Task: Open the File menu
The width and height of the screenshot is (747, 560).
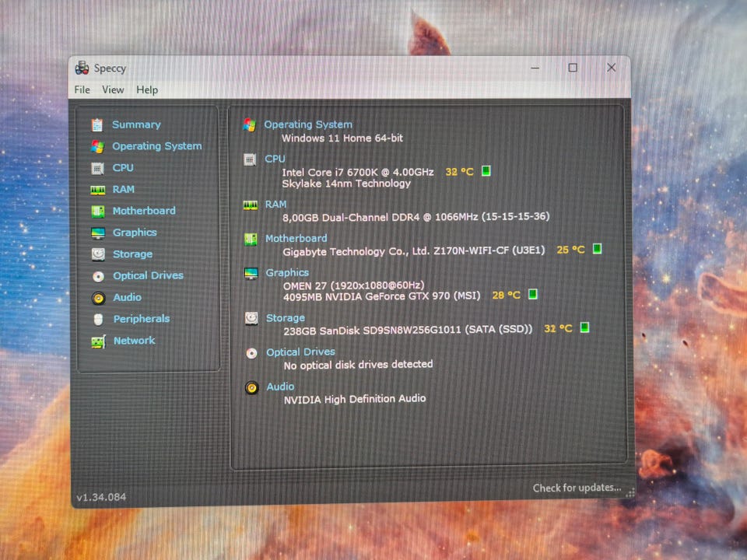Action: [x=82, y=89]
